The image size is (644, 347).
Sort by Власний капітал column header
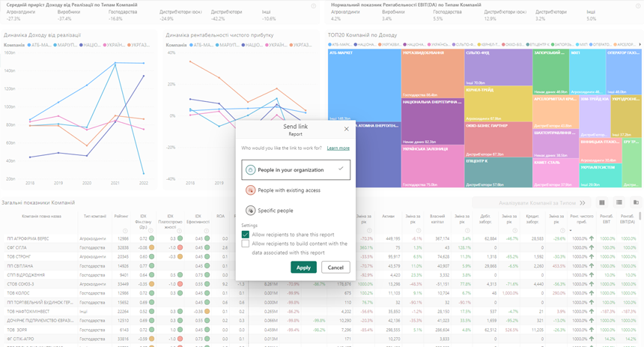click(437, 219)
